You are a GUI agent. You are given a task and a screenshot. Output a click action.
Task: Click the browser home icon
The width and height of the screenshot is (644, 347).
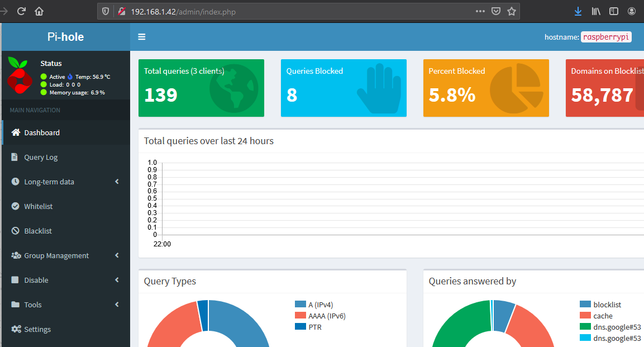(39, 11)
